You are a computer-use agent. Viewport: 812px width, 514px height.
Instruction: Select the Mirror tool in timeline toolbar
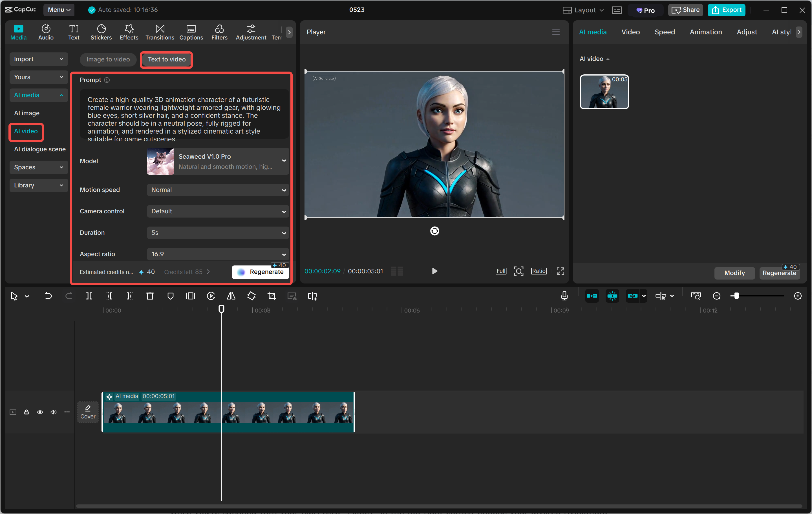point(231,296)
